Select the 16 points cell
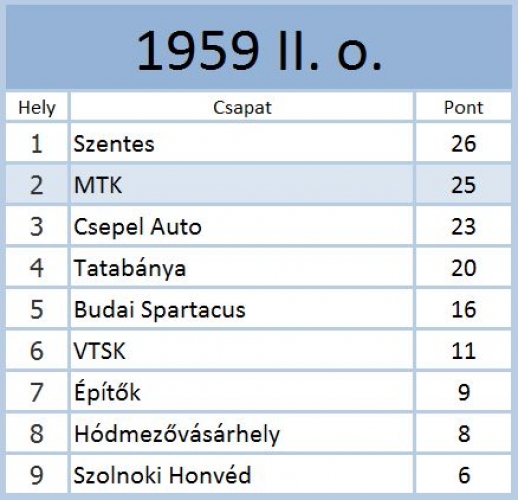Screen dimensions: 518x500 463,308
